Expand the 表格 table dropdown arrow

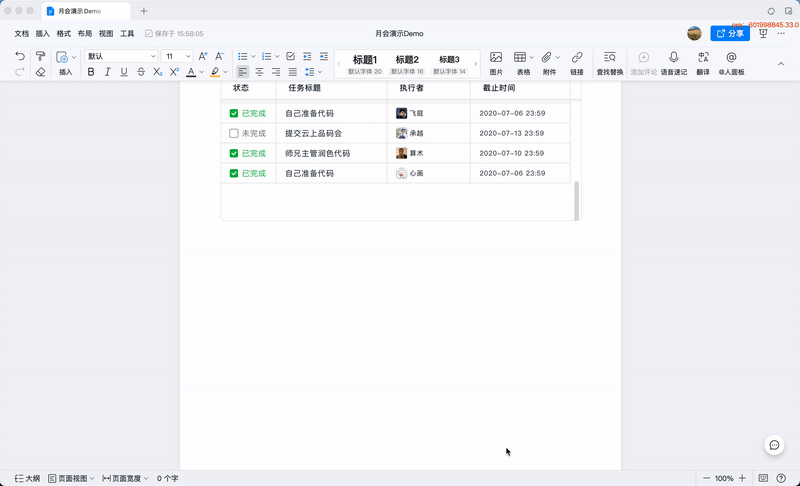pyautogui.click(x=532, y=57)
